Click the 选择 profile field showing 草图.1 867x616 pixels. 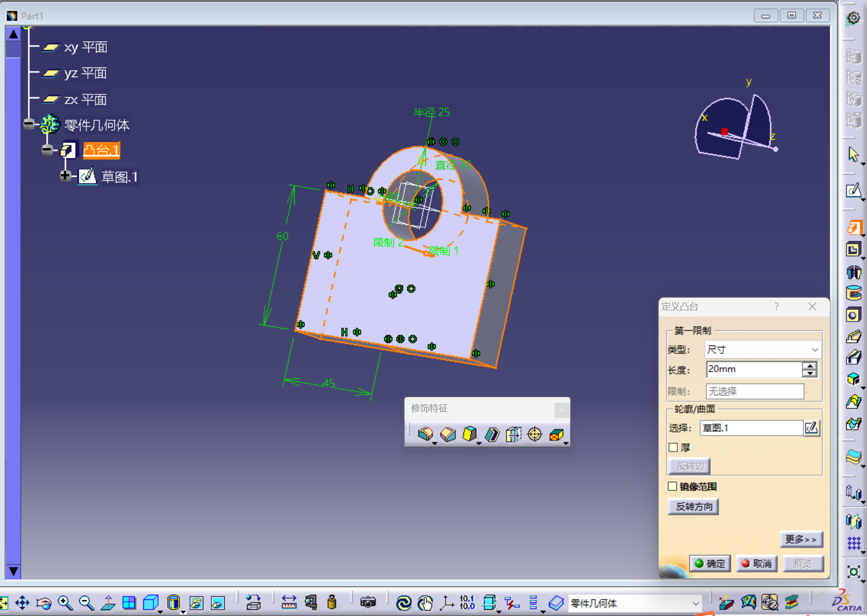tap(751, 428)
